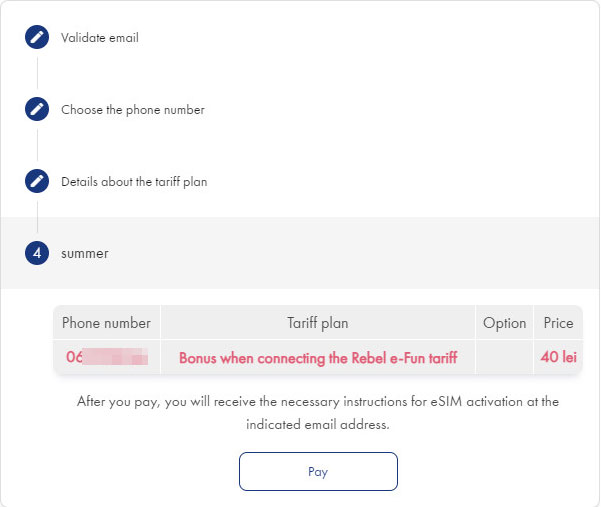
Task: Click the pencil icon for Choose the phone number
Action: [x=37, y=110]
